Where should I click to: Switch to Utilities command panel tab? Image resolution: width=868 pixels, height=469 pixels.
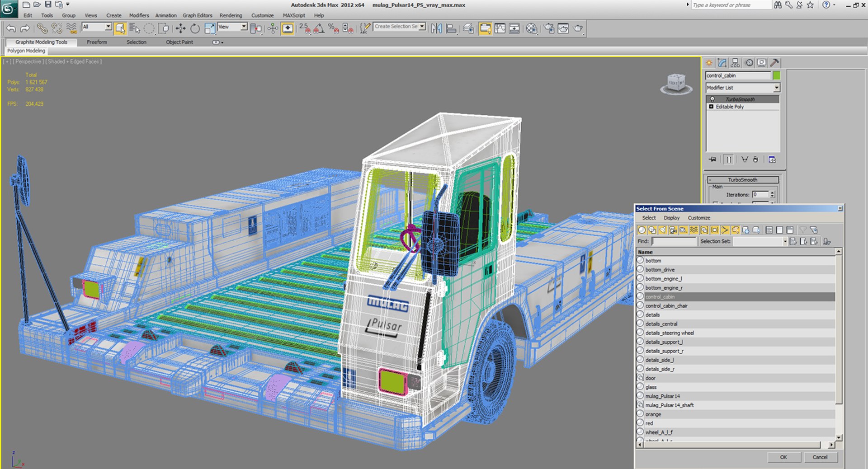(775, 63)
